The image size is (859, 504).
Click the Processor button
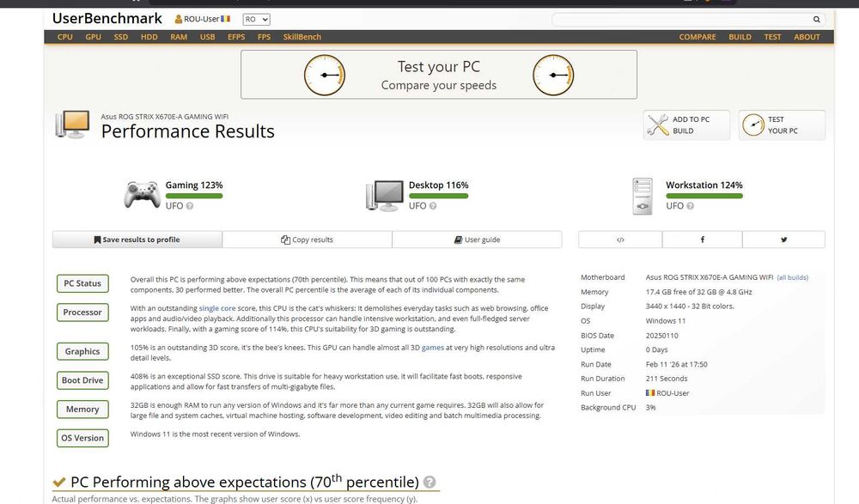tap(82, 313)
